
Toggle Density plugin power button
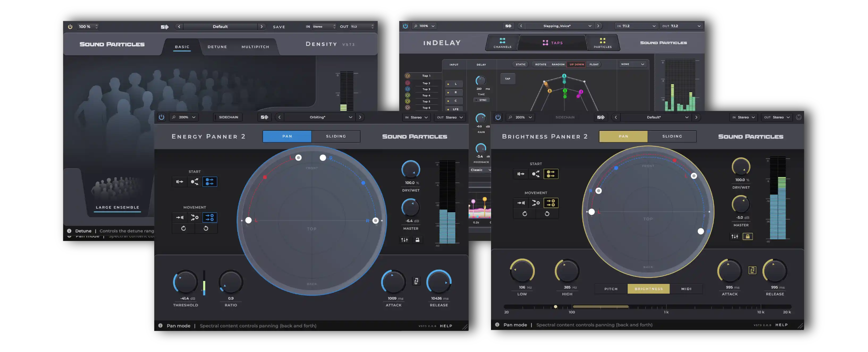[70, 27]
